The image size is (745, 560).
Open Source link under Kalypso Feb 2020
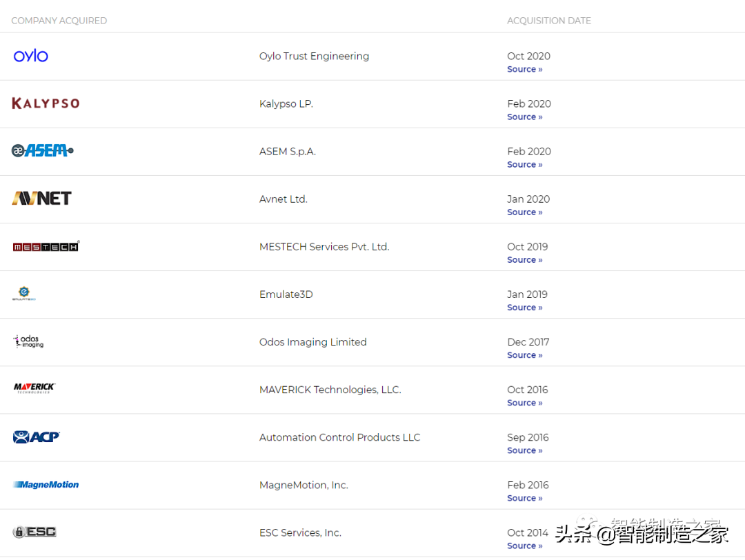coord(524,117)
